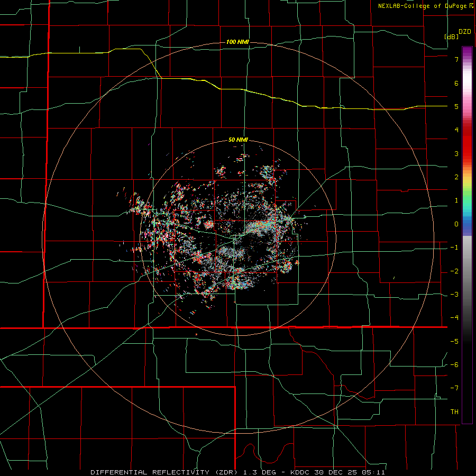
Task: Click the DZD legend title
Action: tap(465, 32)
